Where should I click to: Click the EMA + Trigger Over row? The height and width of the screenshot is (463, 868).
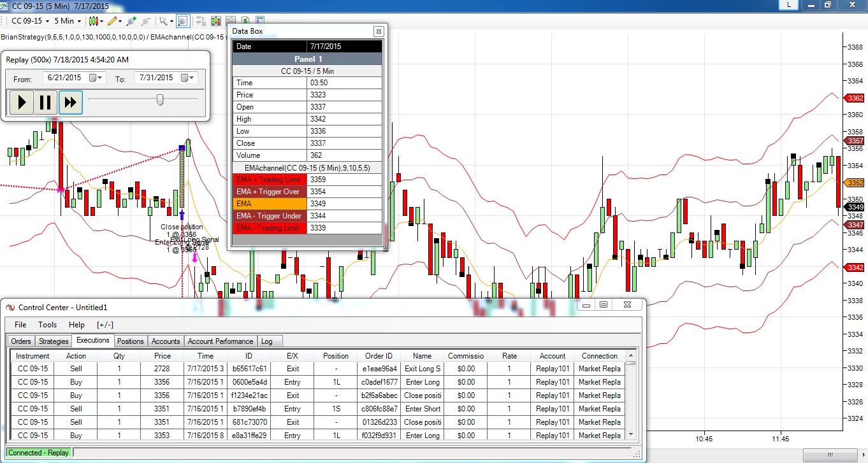308,192
